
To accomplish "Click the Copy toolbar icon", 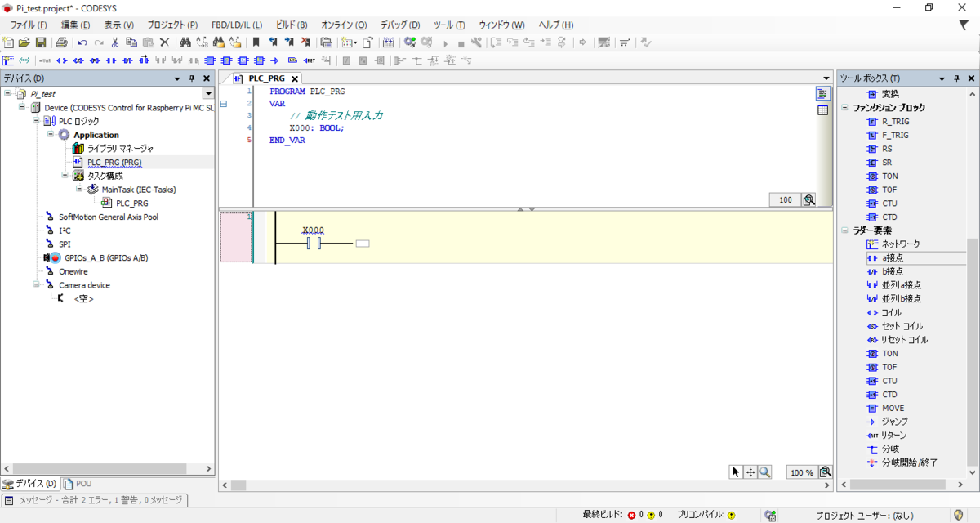I will point(131,42).
